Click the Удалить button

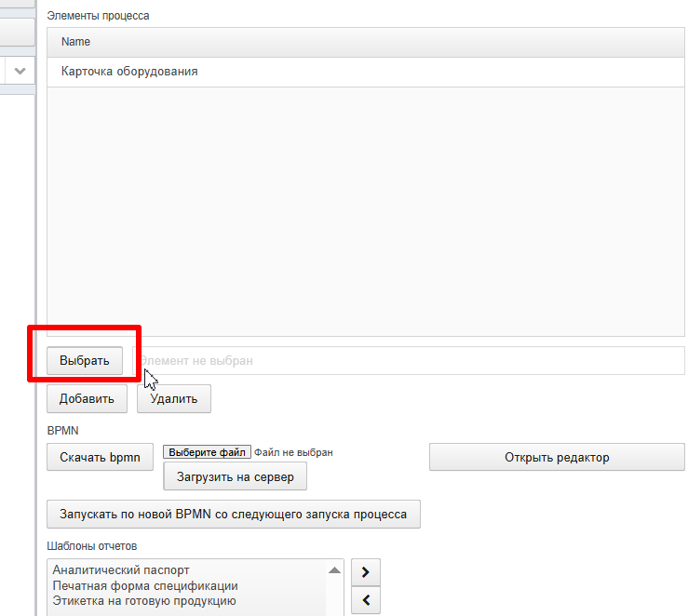(x=174, y=398)
